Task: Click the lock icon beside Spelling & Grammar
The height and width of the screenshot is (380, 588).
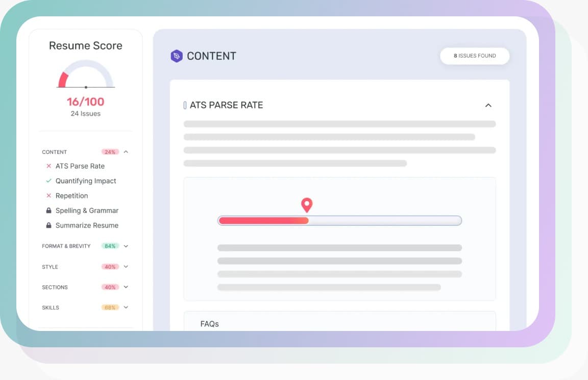Action: (x=49, y=210)
